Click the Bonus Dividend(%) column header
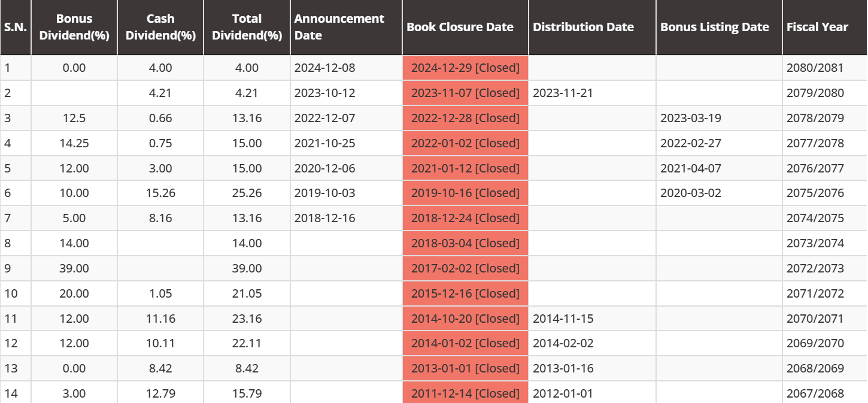The width and height of the screenshot is (868, 403). pos(74,27)
